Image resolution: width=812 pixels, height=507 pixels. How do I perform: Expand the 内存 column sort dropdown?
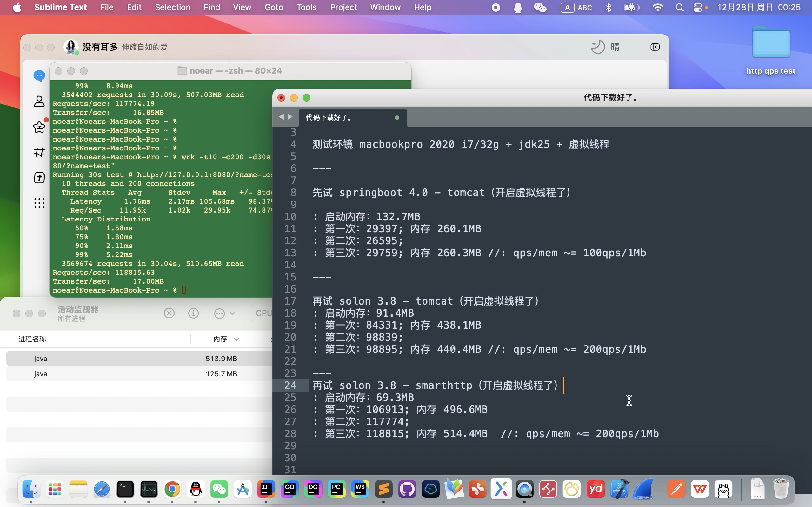236,339
